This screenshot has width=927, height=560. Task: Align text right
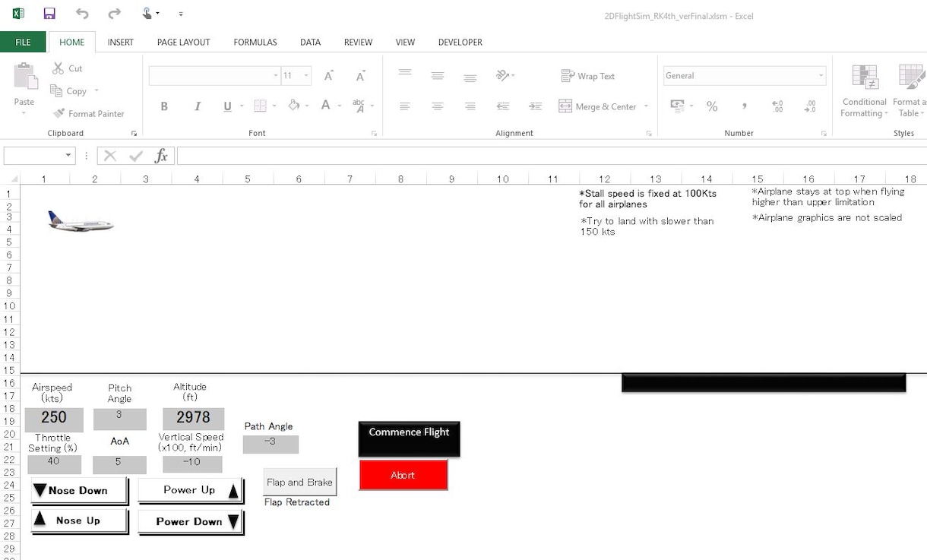point(470,106)
